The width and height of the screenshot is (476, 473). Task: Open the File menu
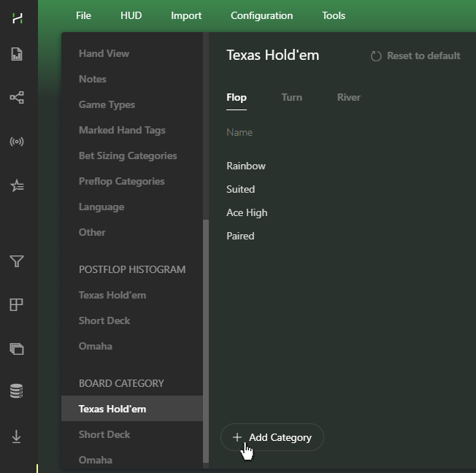(x=83, y=15)
